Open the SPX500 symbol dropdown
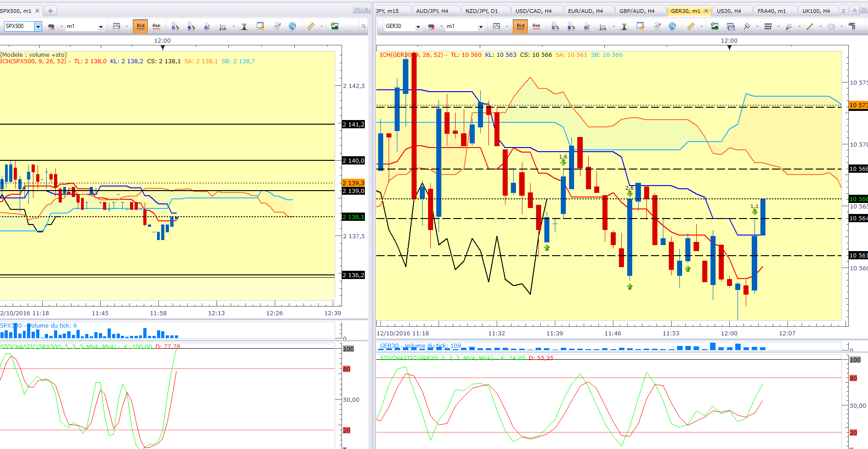This screenshot has height=449, width=868. click(38, 27)
